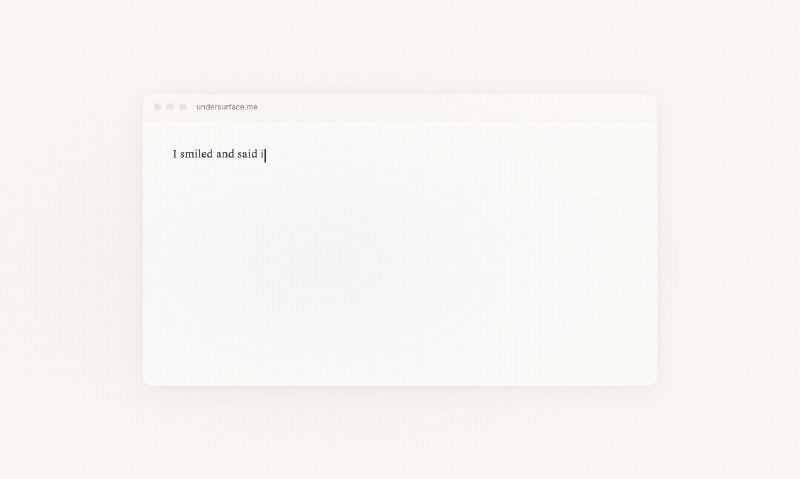
Task: Click the empty title bar right of undersurface.me
Action: (x=457, y=107)
